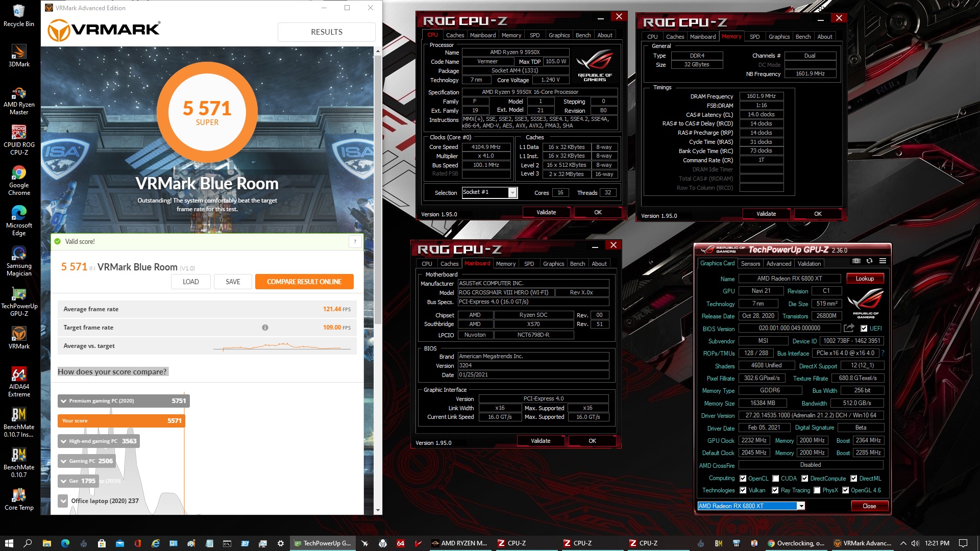Switch to Sensors tab in GPU-Z
This screenshot has width=980, height=551.
click(x=750, y=264)
